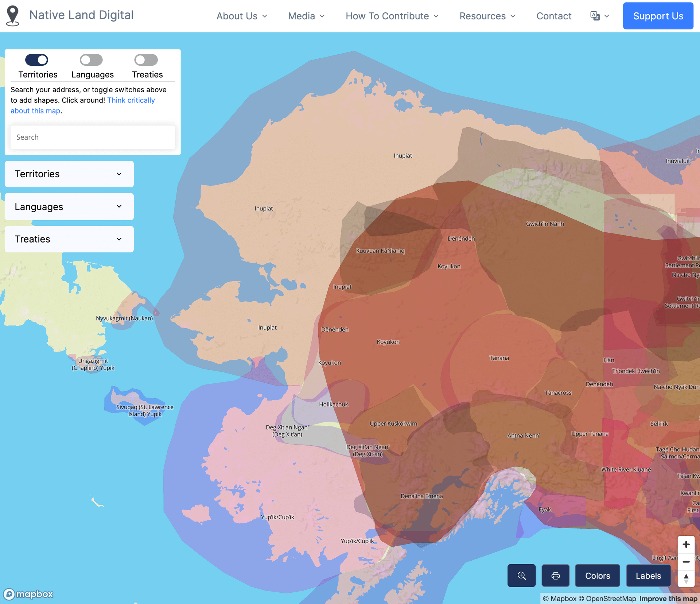
Task: Open the Treaties dropdown list
Action: 69,239
